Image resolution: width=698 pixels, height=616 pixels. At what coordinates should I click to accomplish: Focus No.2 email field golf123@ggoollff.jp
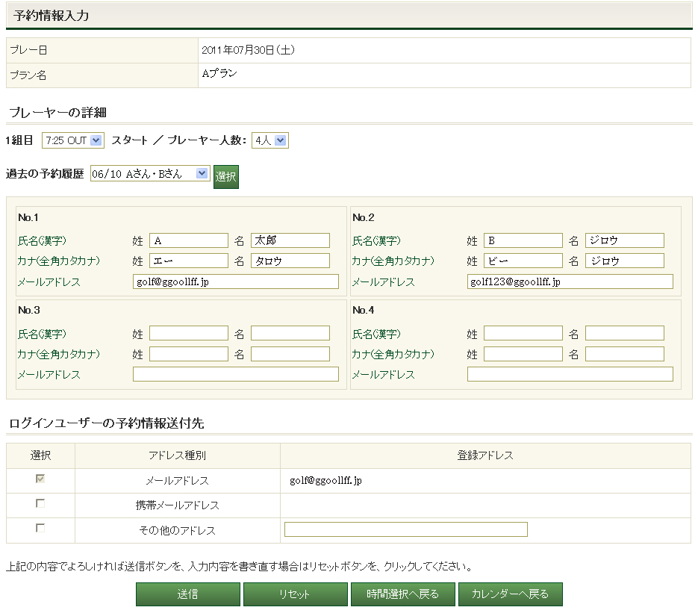(x=570, y=281)
